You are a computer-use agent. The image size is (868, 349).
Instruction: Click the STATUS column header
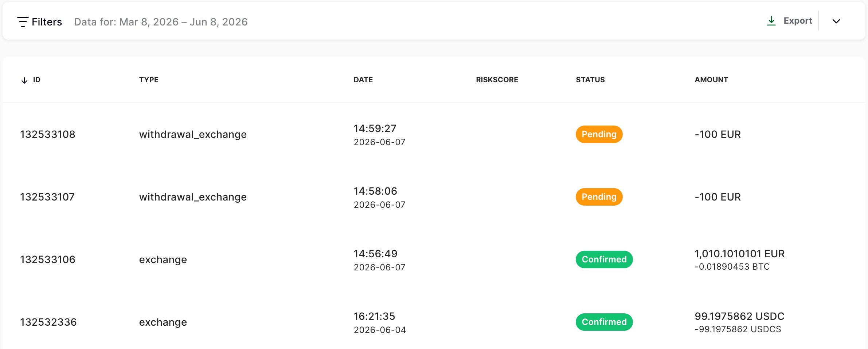pyautogui.click(x=590, y=80)
